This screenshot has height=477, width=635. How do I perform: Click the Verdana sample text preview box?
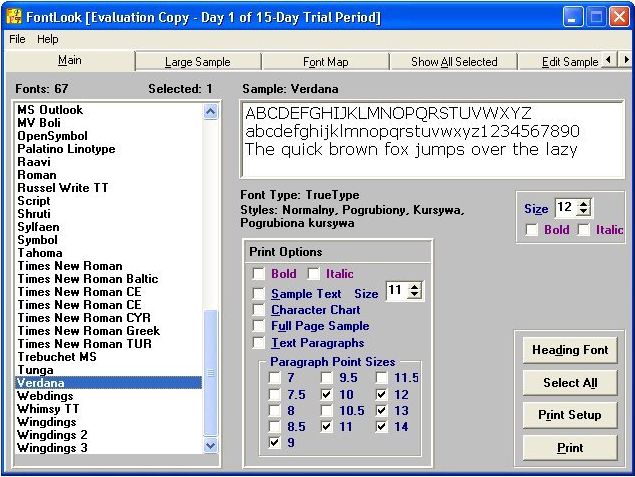432,140
